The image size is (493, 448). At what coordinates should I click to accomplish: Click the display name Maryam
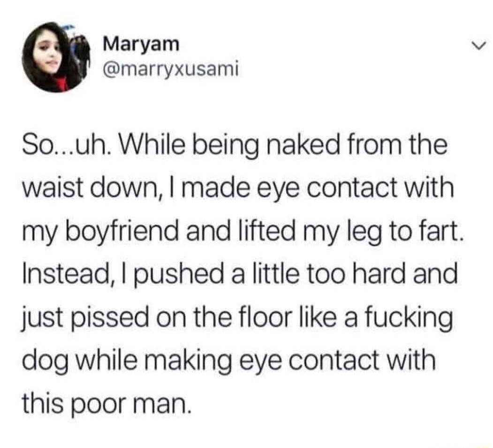coord(142,45)
